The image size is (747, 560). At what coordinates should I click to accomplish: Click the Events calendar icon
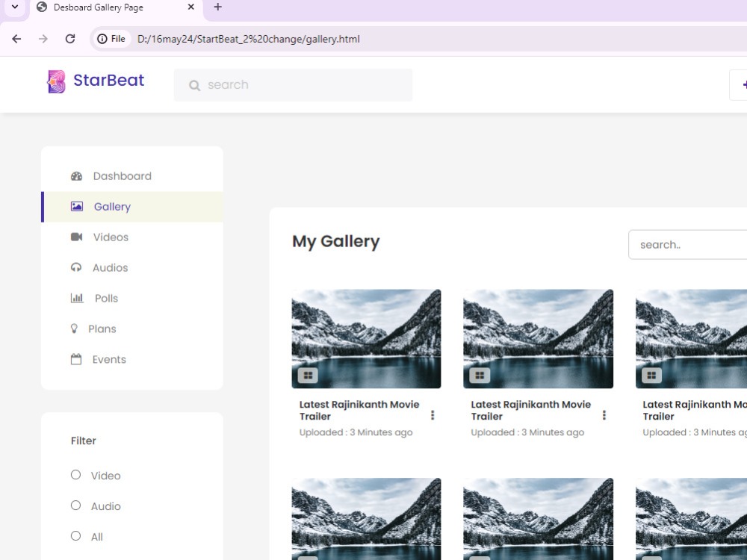pos(76,359)
